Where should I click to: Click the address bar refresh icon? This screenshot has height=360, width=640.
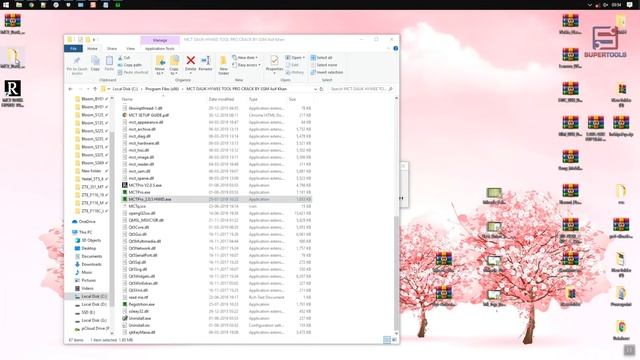click(x=322, y=89)
